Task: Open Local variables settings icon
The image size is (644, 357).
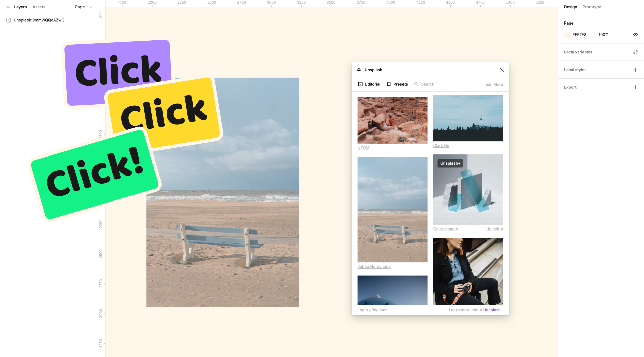Action: tap(635, 52)
